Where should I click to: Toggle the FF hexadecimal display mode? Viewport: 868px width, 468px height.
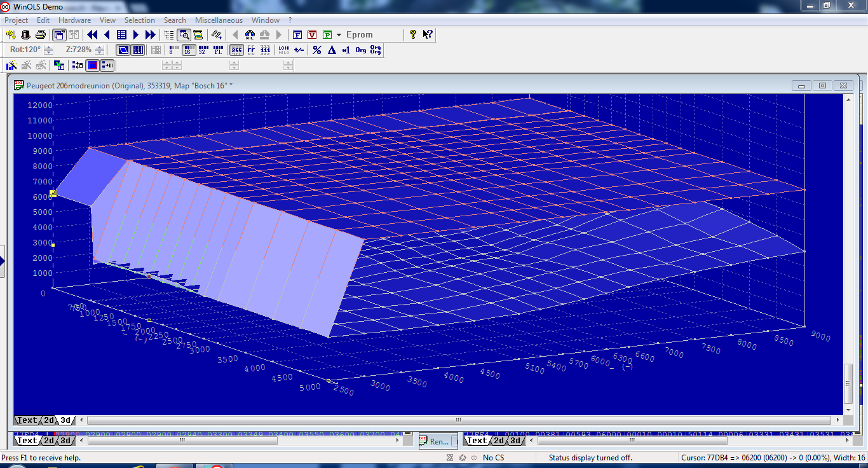coord(251,50)
